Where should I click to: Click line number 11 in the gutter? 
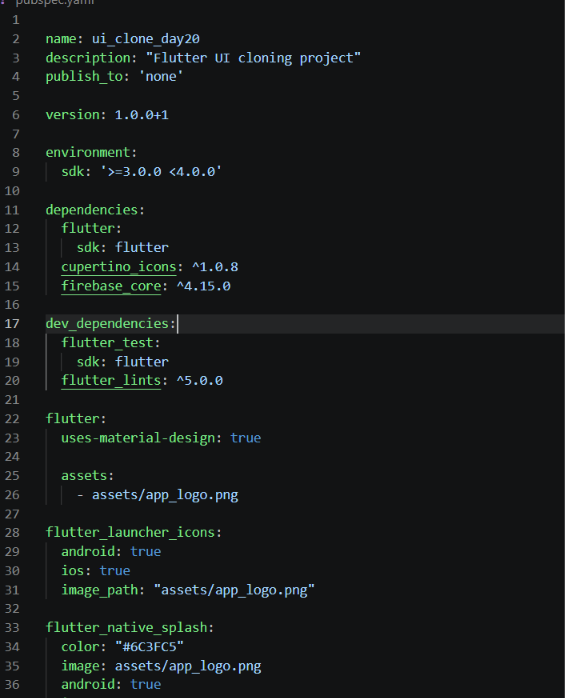pos(12,210)
